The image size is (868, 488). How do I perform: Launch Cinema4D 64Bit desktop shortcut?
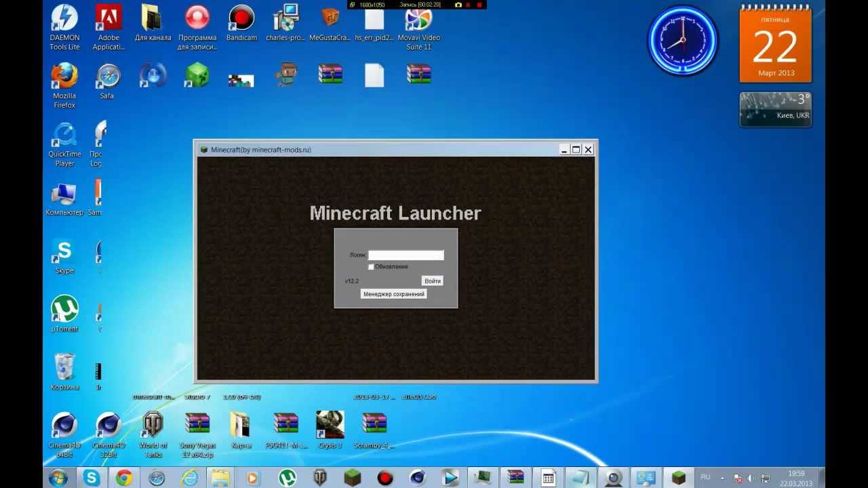coord(64,435)
